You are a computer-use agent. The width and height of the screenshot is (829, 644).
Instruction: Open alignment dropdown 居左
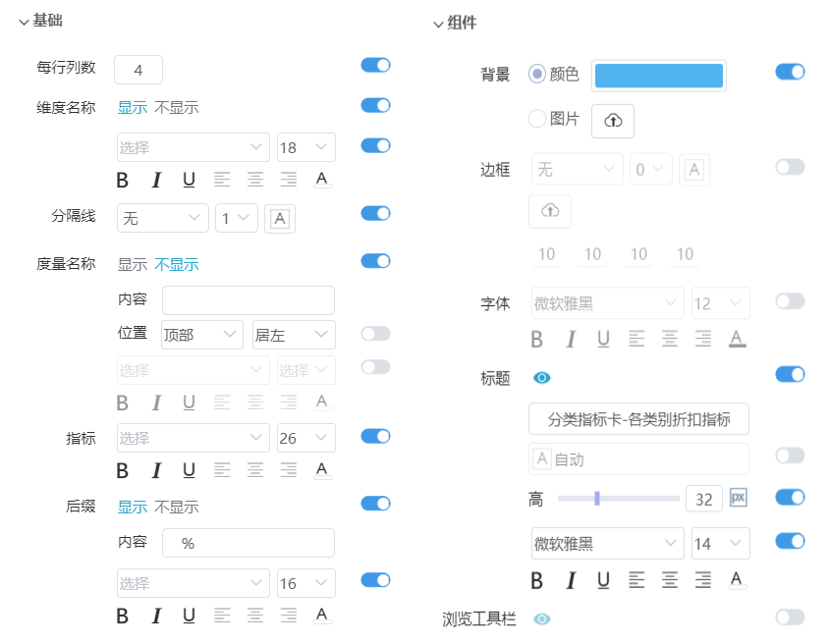pyautogui.click(x=294, y=335)
